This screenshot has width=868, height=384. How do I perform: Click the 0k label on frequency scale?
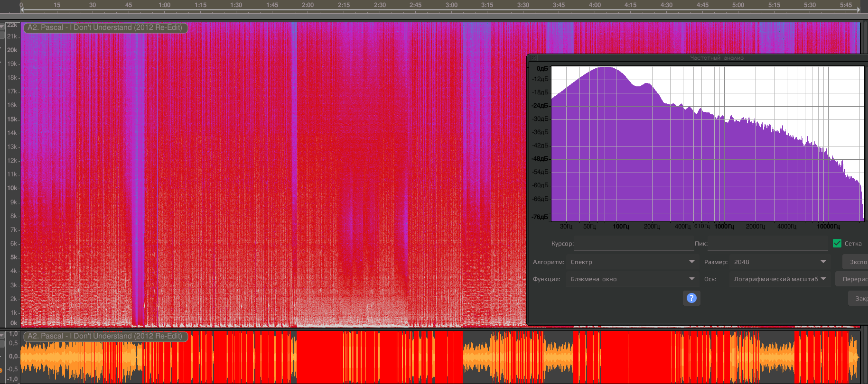coord(13,323)
